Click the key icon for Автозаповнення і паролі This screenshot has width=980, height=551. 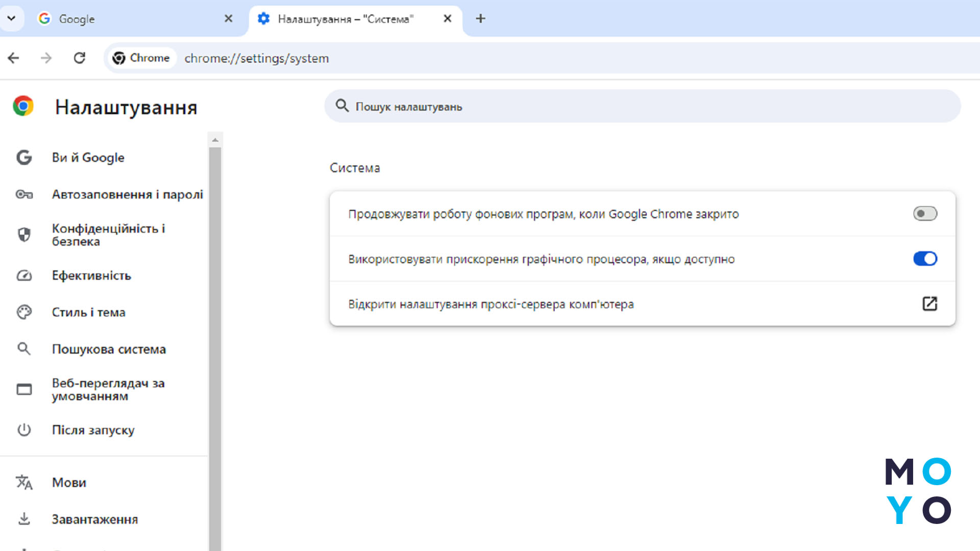click(x=24, y=194)
